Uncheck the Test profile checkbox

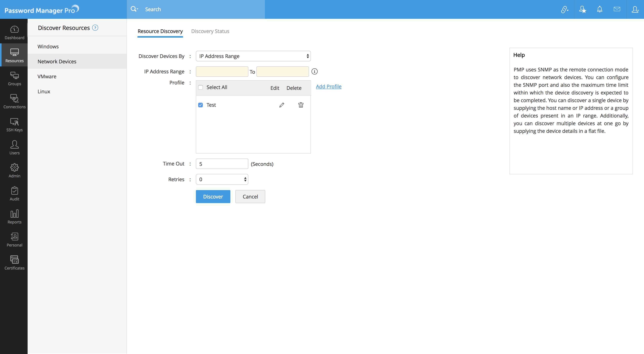tap(200, 105)
